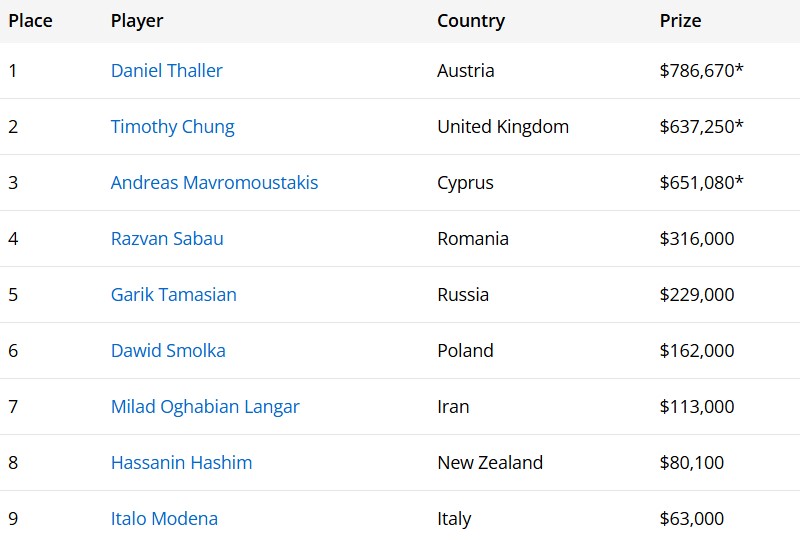Select Garik Tamasian player link
This screenshot has height=540, width=800.
point(173,295)
